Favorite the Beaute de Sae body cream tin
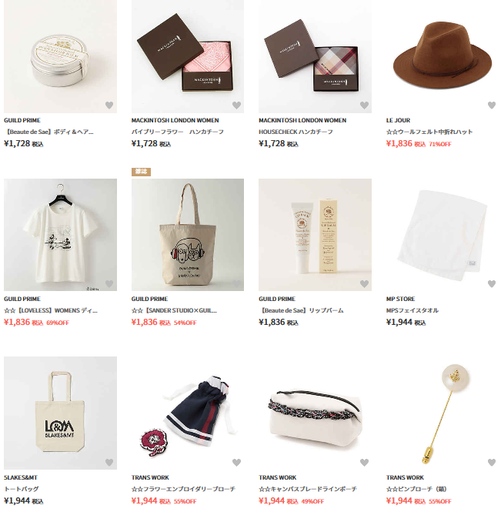This screenshot has height=522, width=501. point(109,105)
